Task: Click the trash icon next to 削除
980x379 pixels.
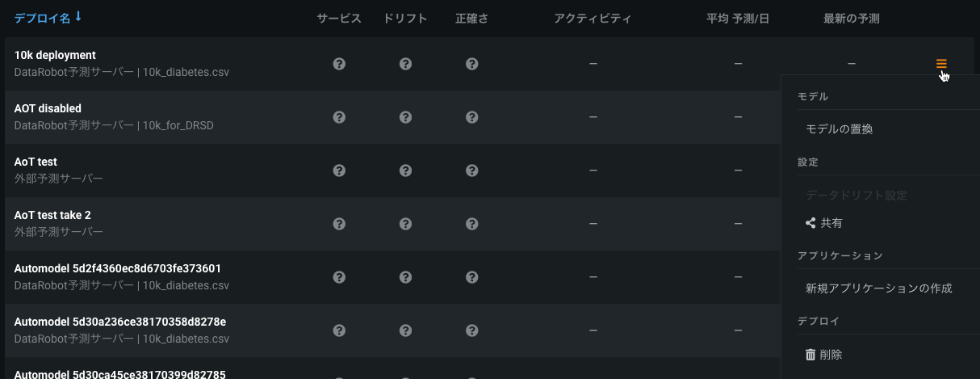Action: pyautogui.click(x=810, y=354)
